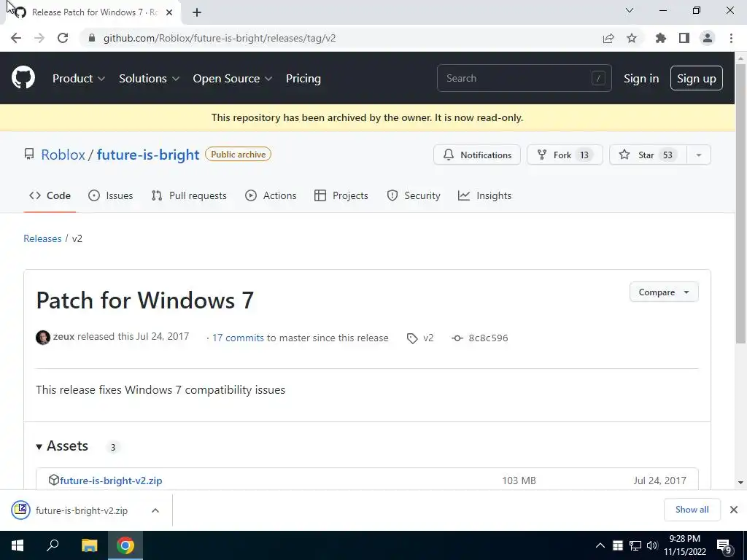Switch to the Issues tab

[111, 195]
